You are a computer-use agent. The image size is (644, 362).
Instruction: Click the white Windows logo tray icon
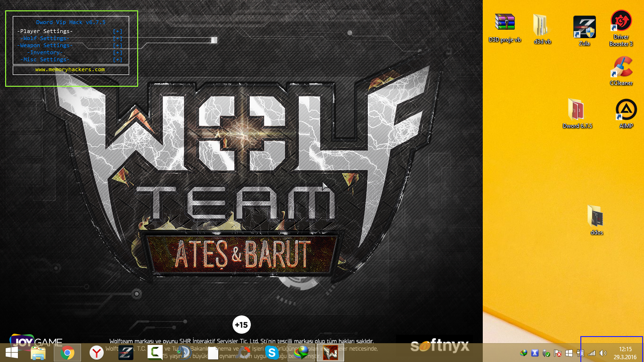click(569, 353)
